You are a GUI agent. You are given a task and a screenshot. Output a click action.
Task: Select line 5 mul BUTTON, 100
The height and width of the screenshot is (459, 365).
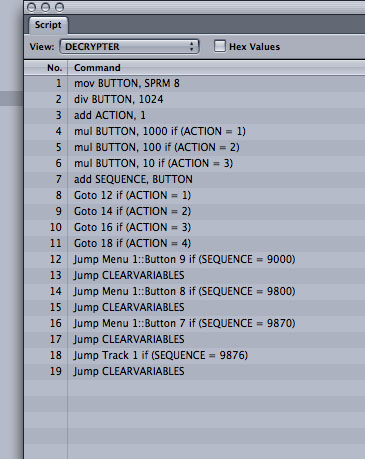[195, 147]
